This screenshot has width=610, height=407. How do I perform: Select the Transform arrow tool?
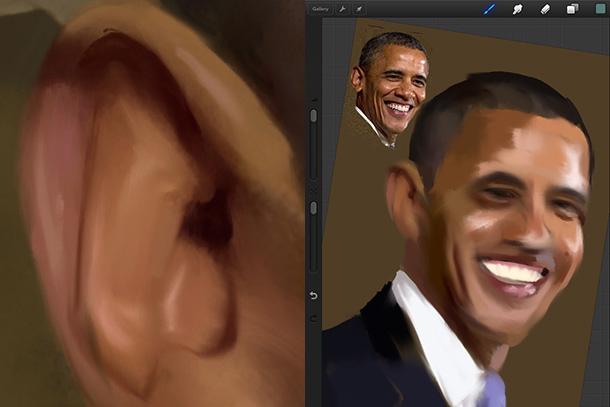point(359,9)
